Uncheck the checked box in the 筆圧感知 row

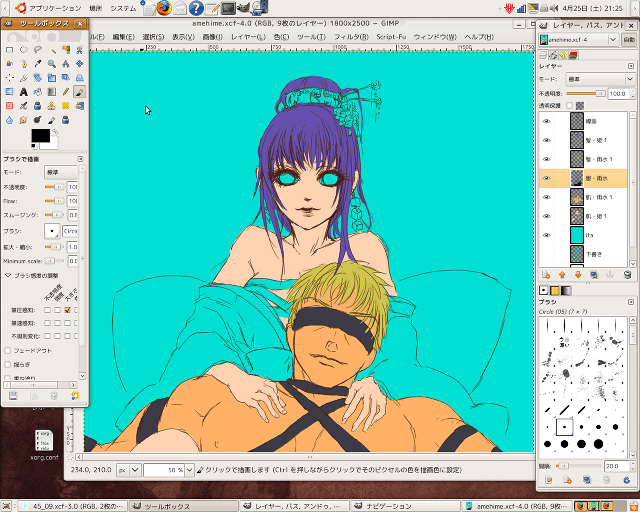tap(67, 310)
